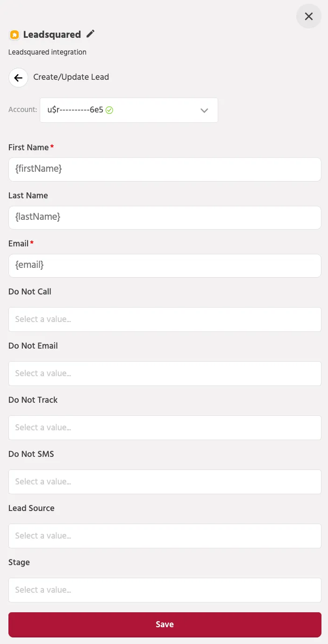Screen dimensions: 328x644
Task: Open the Do Not SMS value selector
Action: point(165,482)
